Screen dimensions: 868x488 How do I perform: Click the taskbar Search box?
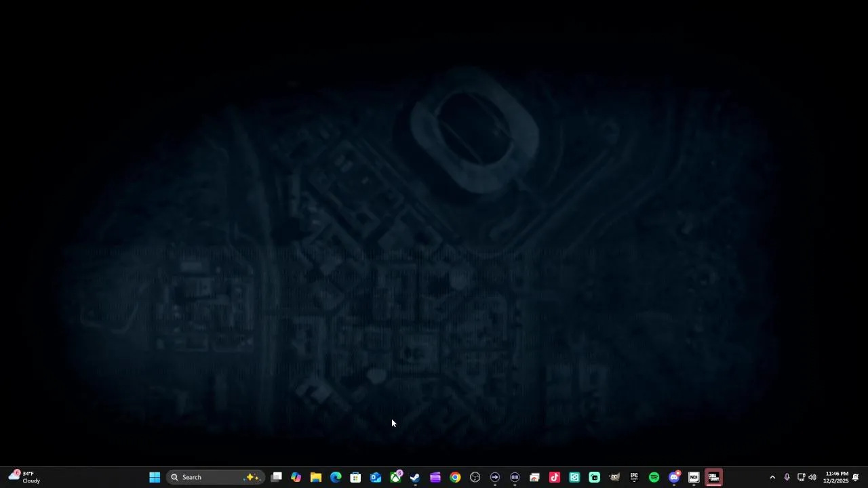(x=216, y=477)
